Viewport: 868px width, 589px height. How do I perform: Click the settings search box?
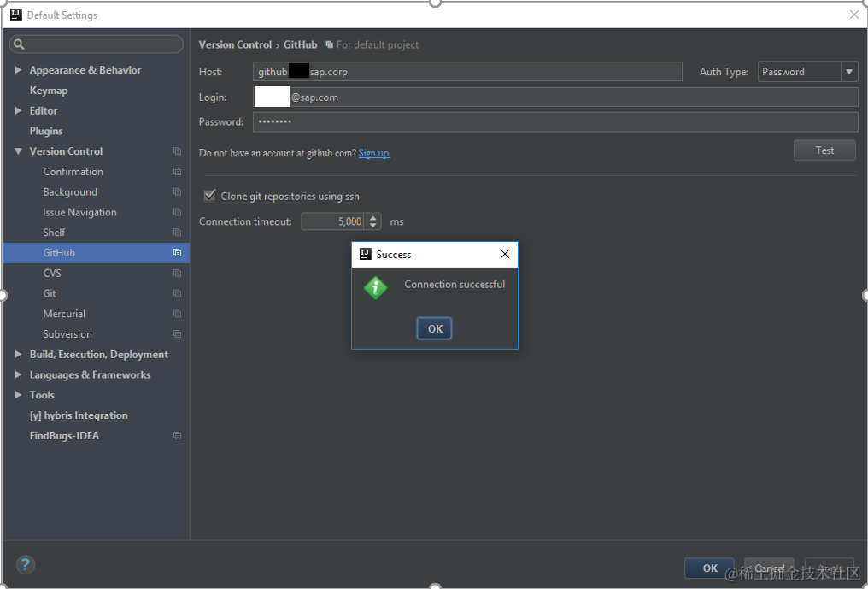point(97,44)
